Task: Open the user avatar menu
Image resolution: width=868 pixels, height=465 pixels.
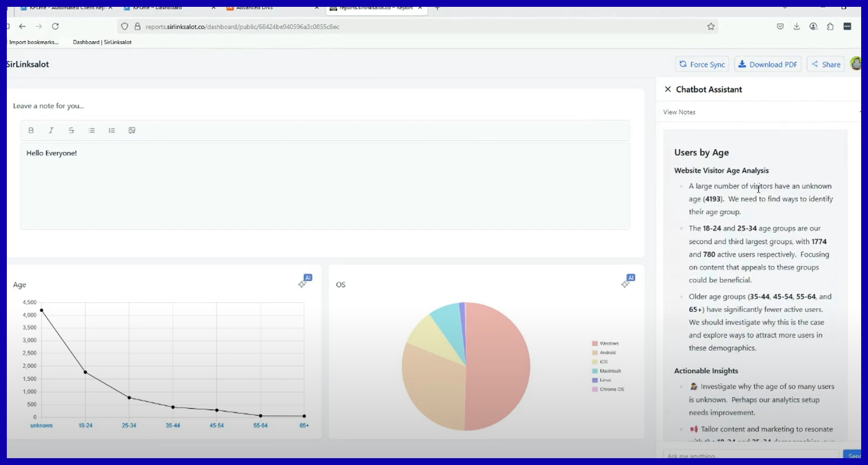Action: coord(855,64)
